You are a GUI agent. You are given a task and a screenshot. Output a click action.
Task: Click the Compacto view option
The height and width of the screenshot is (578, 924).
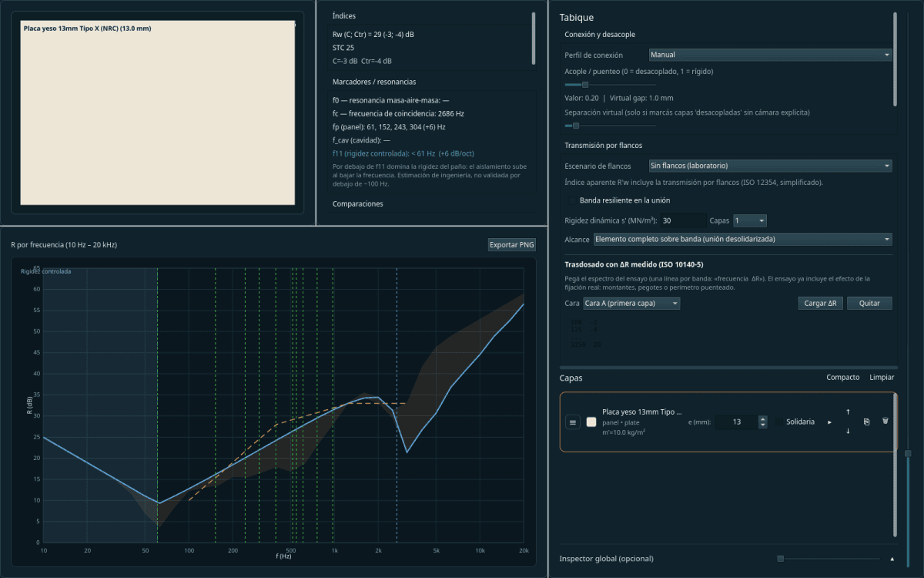(x=842, y=378)
